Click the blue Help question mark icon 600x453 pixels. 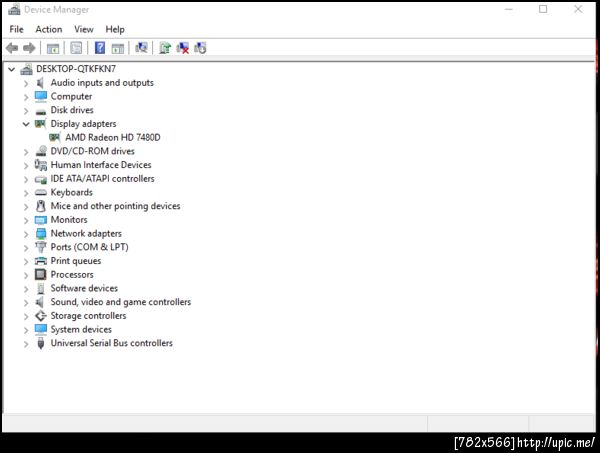point(100,48)
